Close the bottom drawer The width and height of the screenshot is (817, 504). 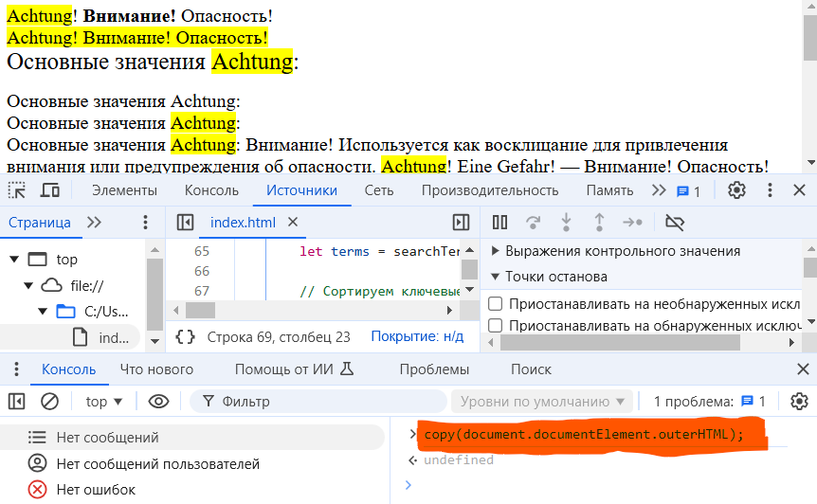[803, 369]
